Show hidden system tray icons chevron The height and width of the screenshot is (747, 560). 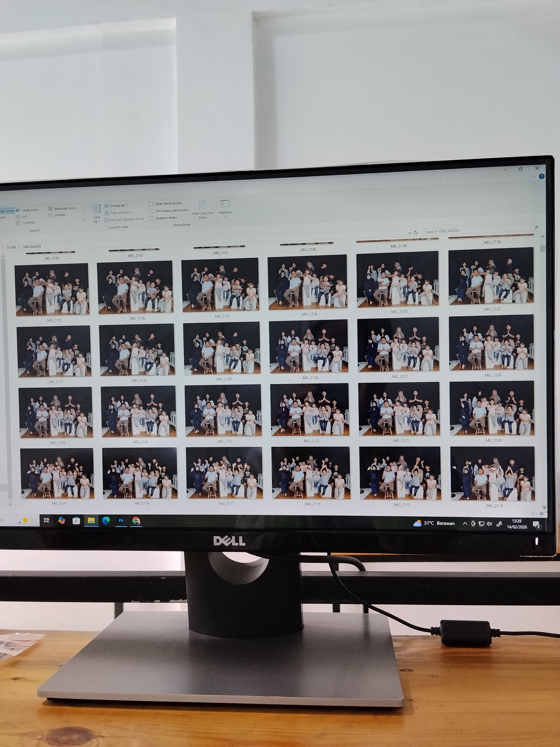(465, 523)
